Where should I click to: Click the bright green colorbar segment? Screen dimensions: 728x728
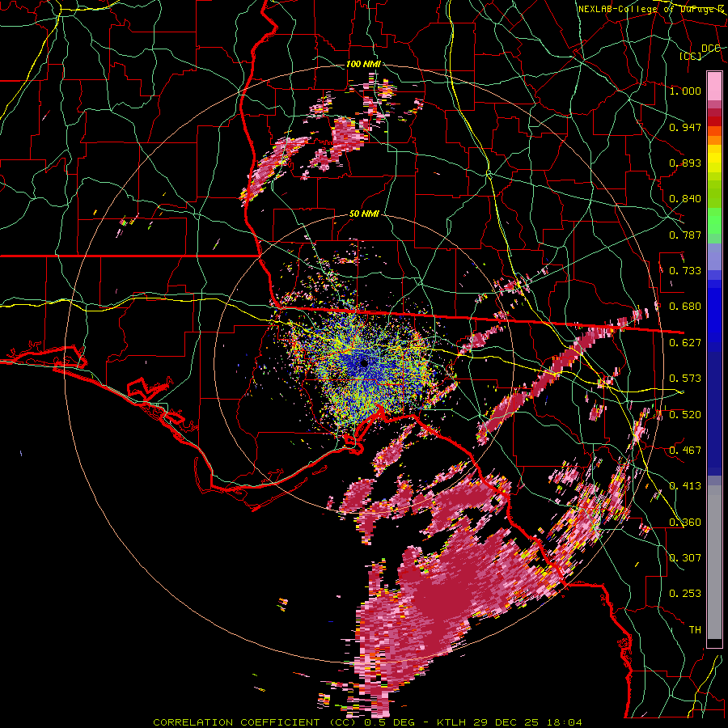point(714,220)
